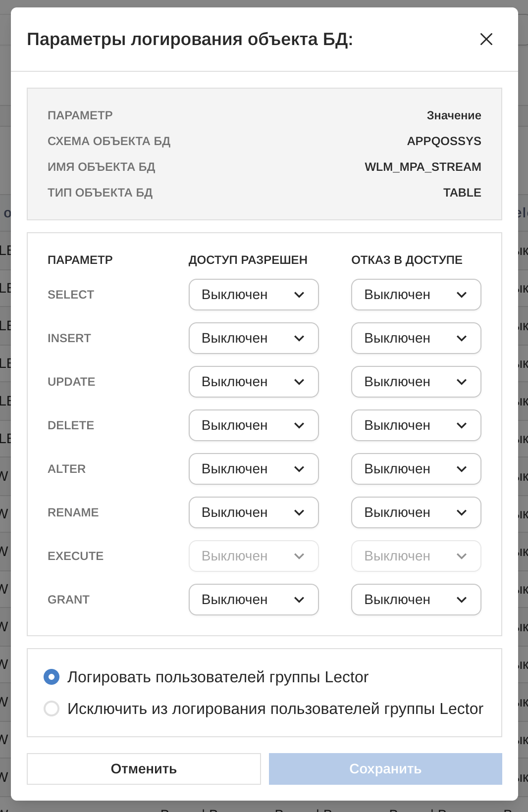Open UPDATE access-denied dropdown
The width and height of the screenshot is (528, 812).
416,382
